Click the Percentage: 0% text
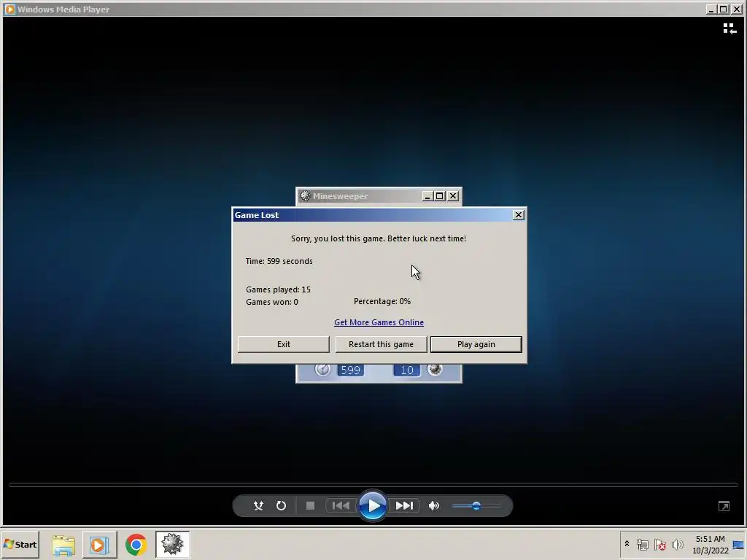Viewport: 747px width, 560px height. point(382,301)
